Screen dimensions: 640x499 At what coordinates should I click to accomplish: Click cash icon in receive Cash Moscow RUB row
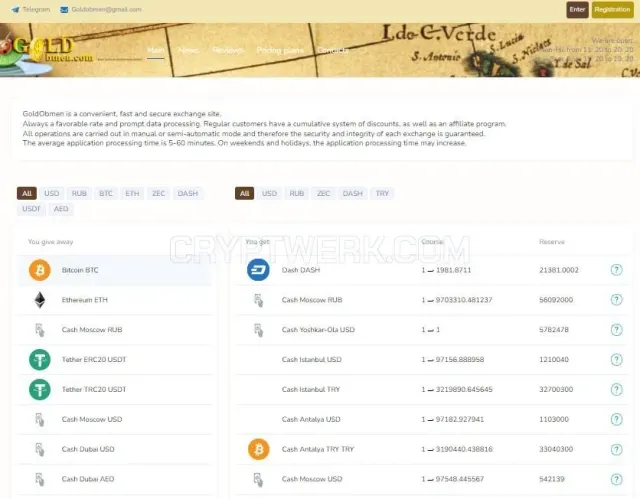(258, 300)
